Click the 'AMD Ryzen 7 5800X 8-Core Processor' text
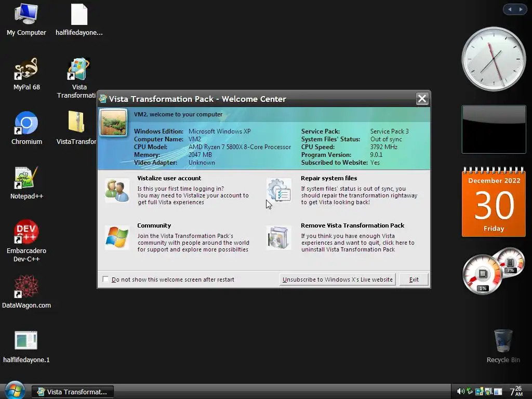Viewport: 532px width, 399px height. tap(240, 147)
